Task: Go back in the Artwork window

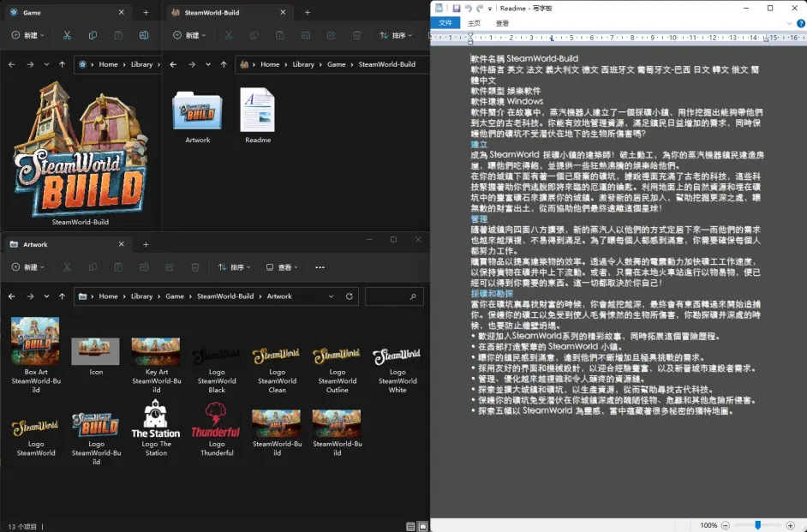Action: 12,296
